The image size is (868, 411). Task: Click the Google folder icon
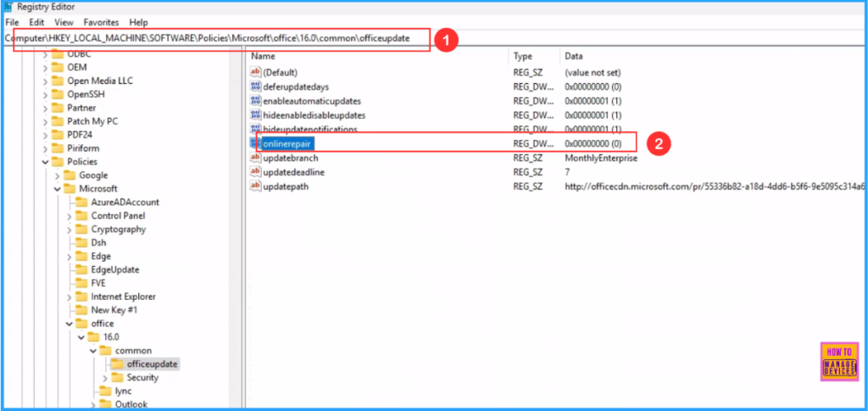point(70,175)
